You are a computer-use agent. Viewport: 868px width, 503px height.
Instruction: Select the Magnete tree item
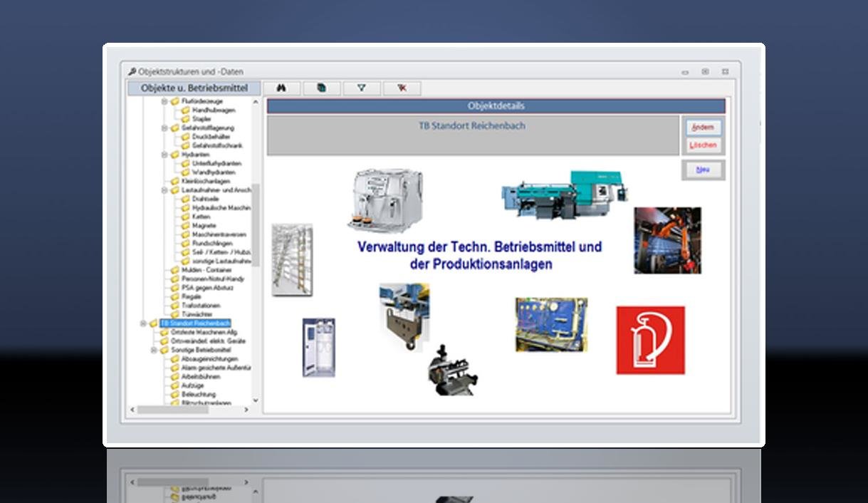click(x=204, y=226)
